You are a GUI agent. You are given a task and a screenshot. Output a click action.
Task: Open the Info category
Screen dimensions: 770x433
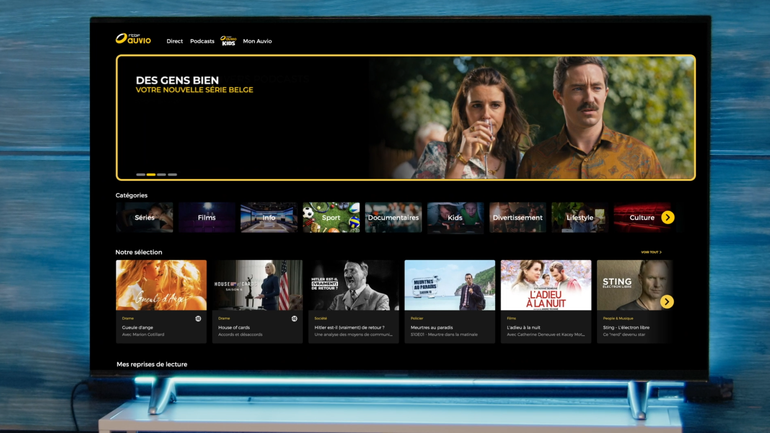[x=269, y=217]
